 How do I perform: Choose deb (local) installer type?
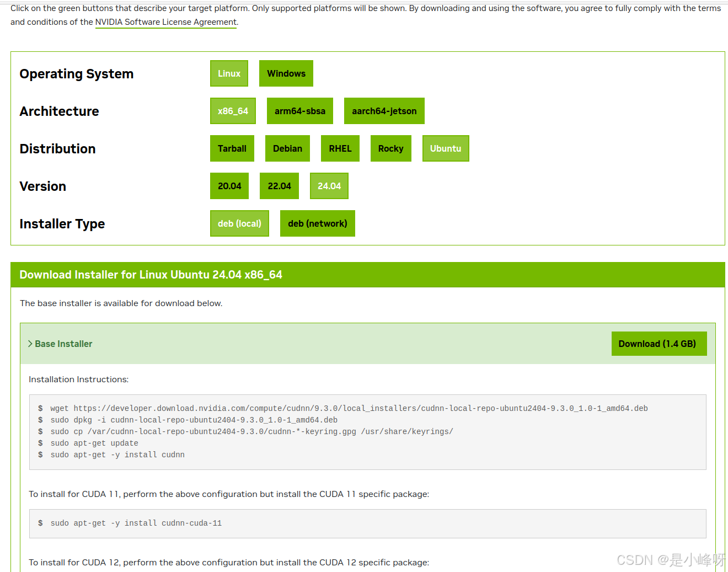point(239,223)
